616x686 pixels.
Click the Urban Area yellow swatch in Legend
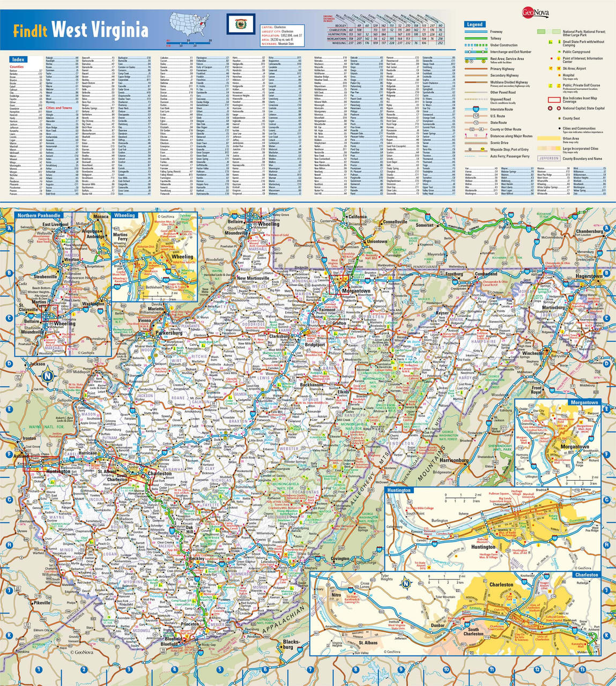550,138
